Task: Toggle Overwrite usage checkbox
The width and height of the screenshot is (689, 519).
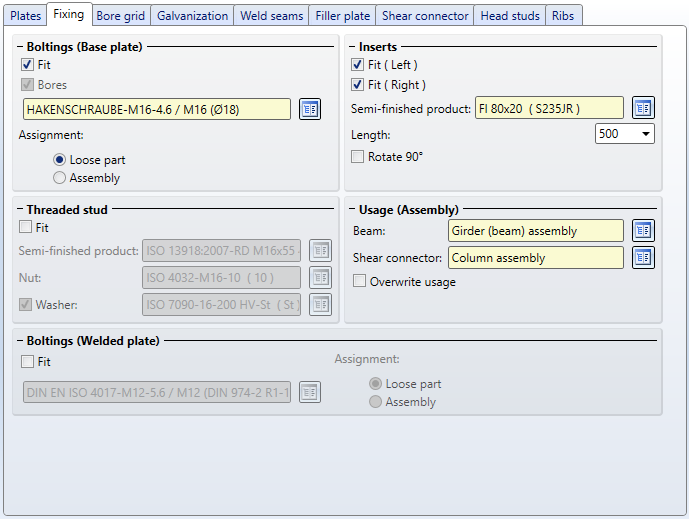Action: coord(360,282)
